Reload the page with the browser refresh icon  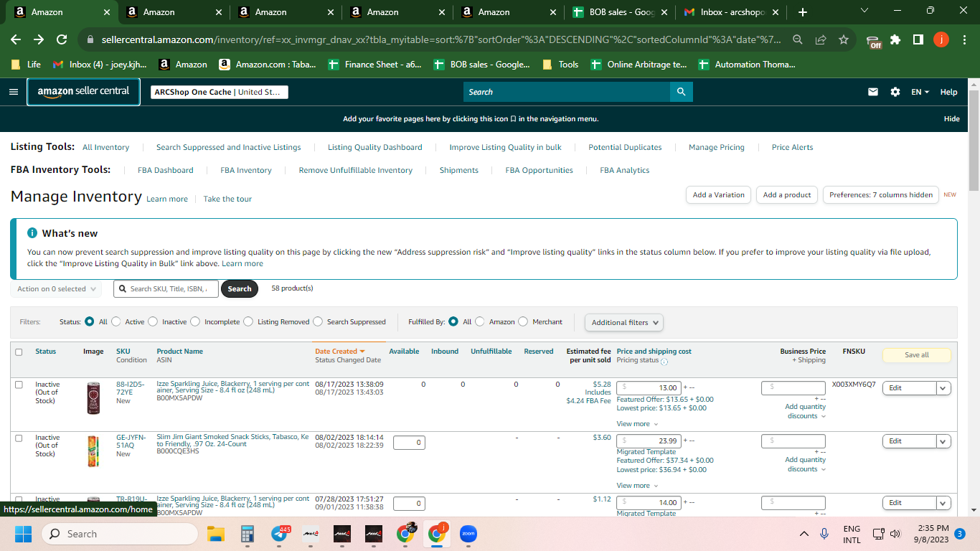62,39
